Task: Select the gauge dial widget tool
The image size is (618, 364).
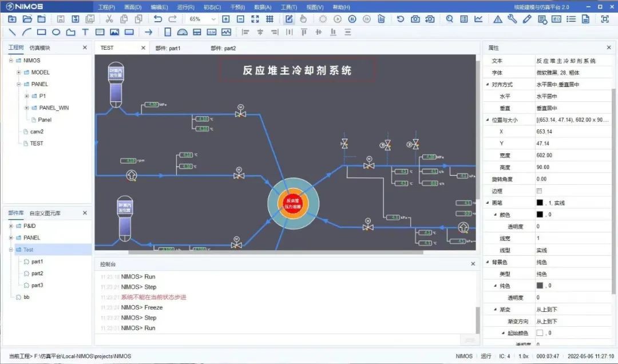Action: [x=182, y=32]
